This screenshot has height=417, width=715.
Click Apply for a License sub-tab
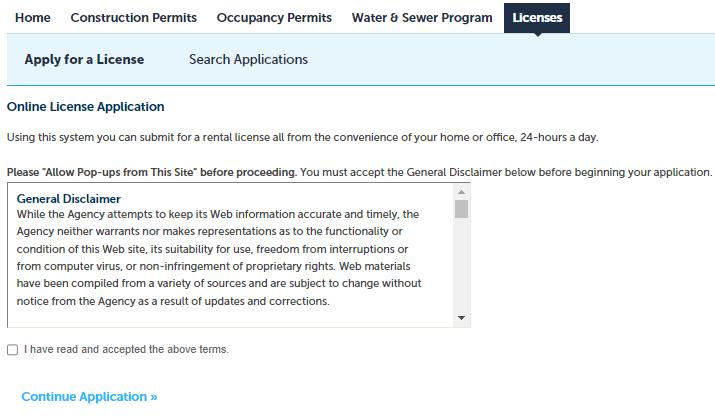84,59
